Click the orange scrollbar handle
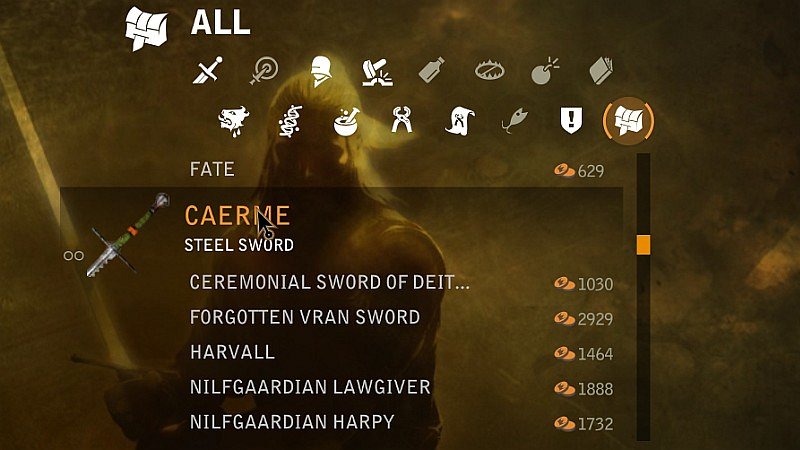 click(643, 244)
